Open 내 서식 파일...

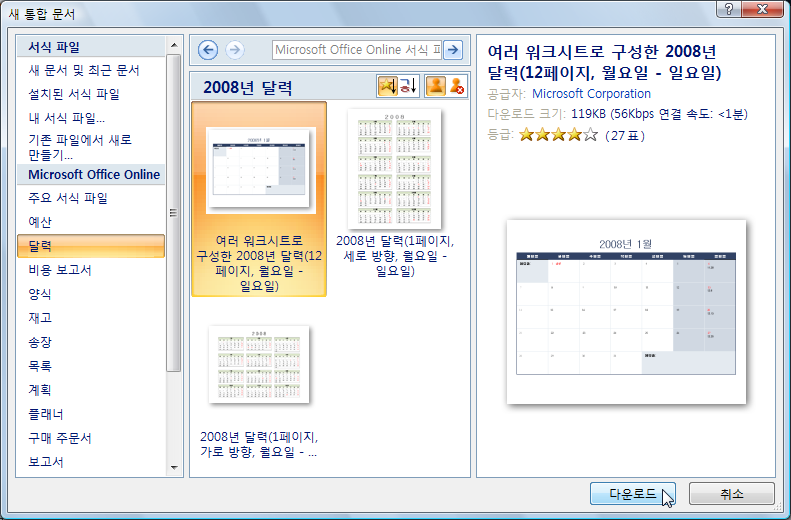pyautogui.click(x=67, y=118)
